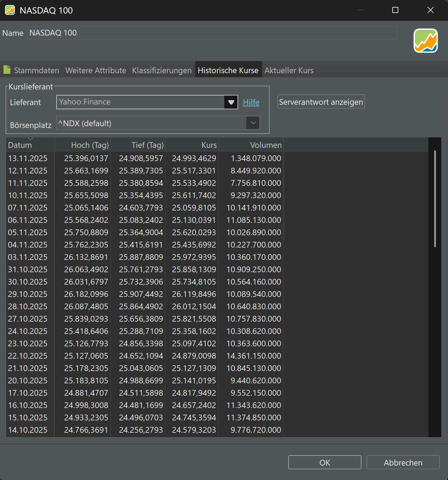Cancel using the Abbrechen button
448x480 pixels.
[403, 462]
